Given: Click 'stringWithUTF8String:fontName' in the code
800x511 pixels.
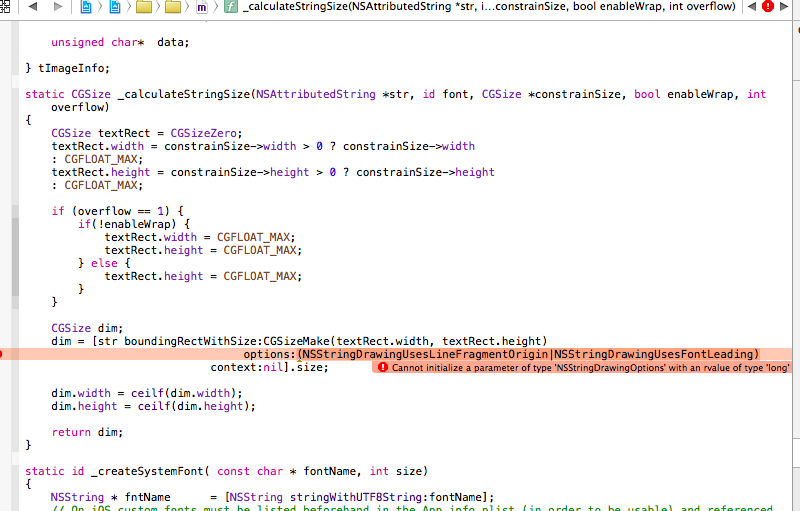Looking at the screenshot, I should [x=385, y=497].
